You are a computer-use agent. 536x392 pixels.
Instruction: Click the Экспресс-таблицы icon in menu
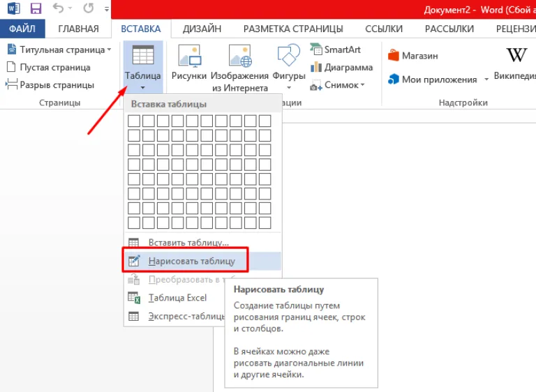tap(134, 316)
